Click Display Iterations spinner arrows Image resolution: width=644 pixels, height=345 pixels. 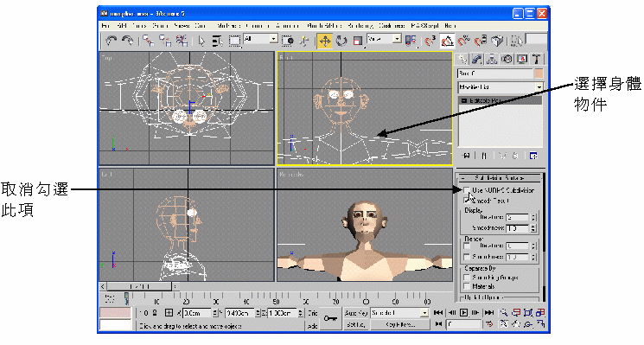coord(533,217)
